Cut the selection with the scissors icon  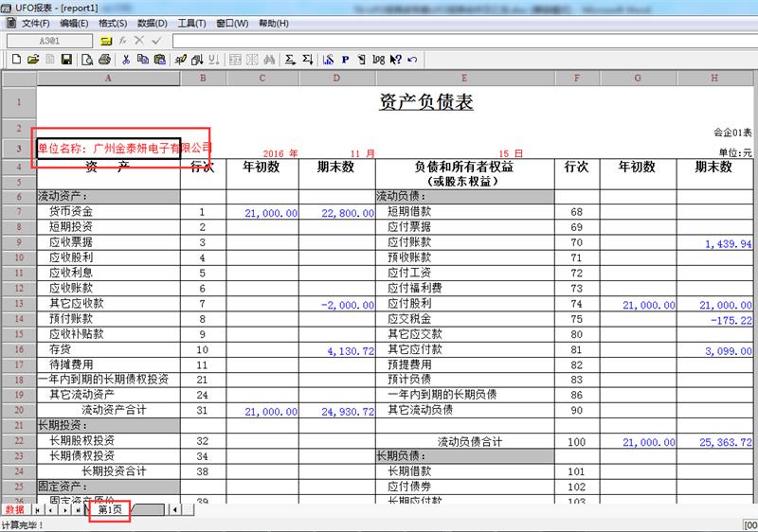126,60
